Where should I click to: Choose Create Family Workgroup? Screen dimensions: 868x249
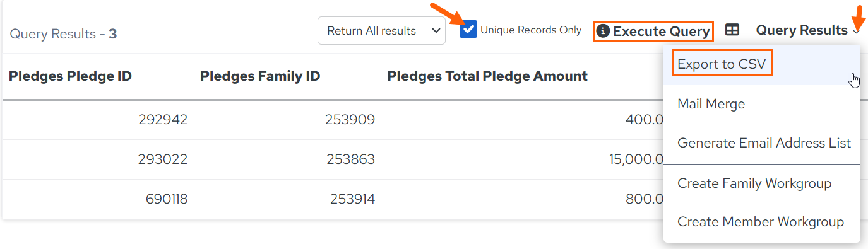[754, 183]
